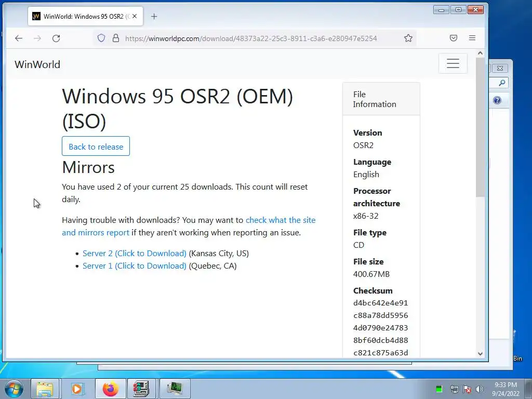Open Action Center flag icon
This screenshot has height=399, width=532.
[467, 389]
